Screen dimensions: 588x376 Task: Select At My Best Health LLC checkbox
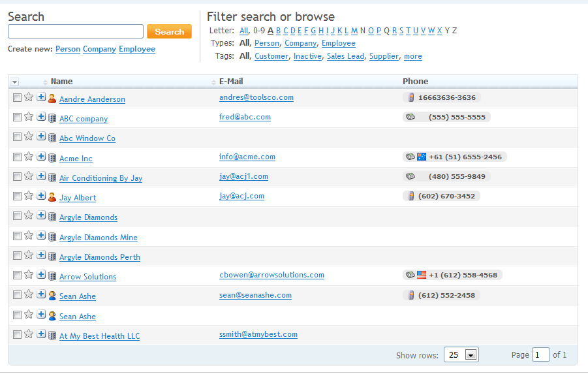(17, 334)
